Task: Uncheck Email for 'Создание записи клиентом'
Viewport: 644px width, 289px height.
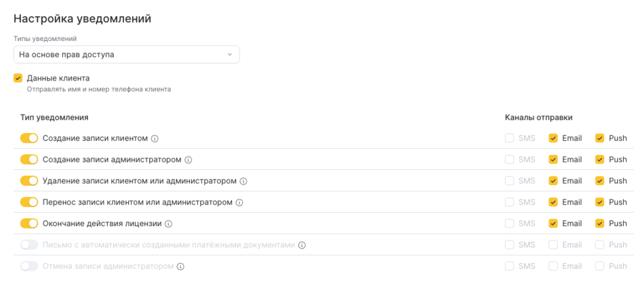Action: pyautogui.click(x=553, y=138)
